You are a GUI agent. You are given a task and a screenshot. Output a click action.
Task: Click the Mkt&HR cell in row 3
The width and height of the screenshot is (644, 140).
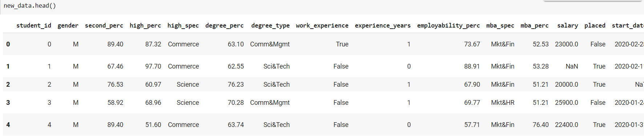tap(503, 103)
